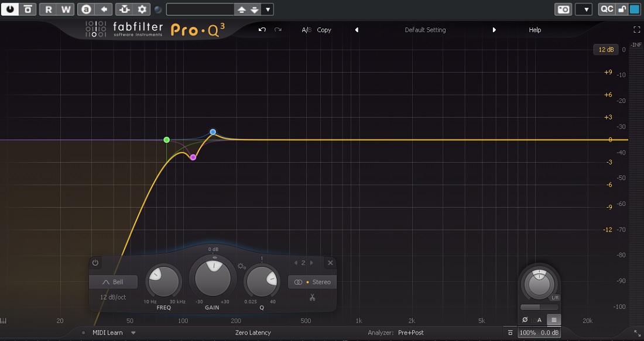Click the round blue indicator in host toolbar
Viewport: 644px width, 341px height.
158,9
